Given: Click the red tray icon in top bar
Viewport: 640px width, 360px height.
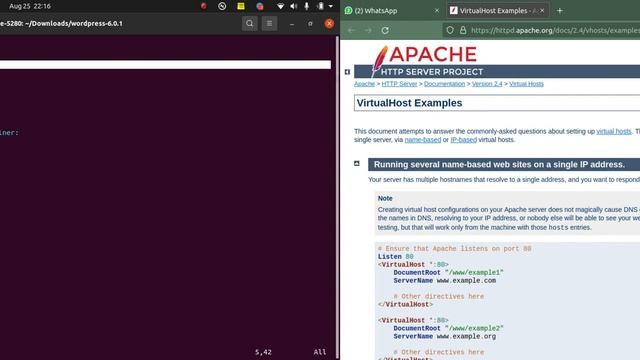Looking at the screenshot, I should coord(203,6).
